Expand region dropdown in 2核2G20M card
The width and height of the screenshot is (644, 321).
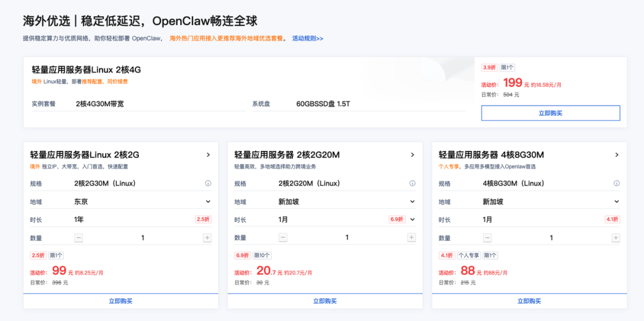point(412,202)
